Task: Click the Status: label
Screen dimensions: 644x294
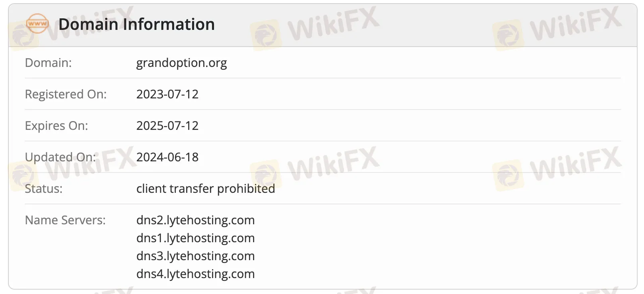Action: [x=43, y=188]
